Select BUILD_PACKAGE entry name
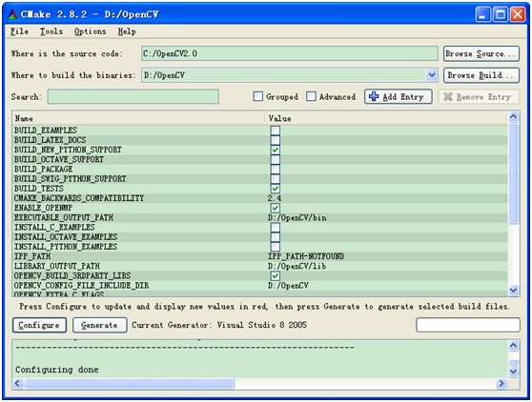Screen dimensions: 532x402 click(43, 170)
